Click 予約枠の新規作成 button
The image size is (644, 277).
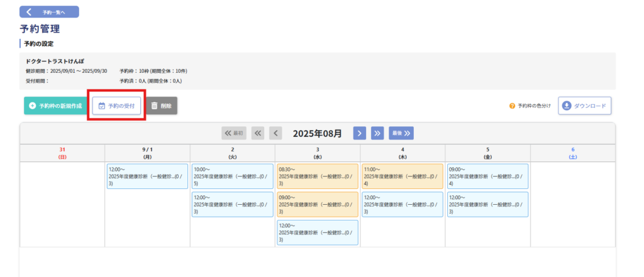click(55, 106)
